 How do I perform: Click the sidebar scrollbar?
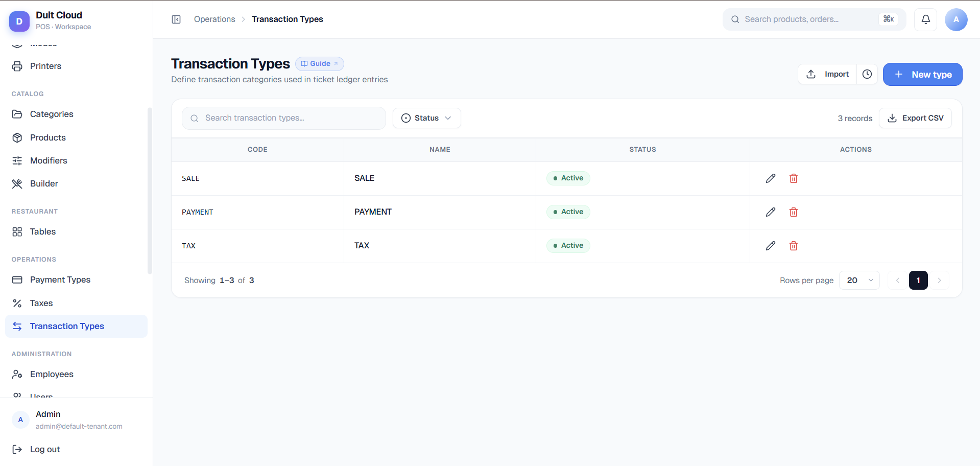[x=150, y=191]
